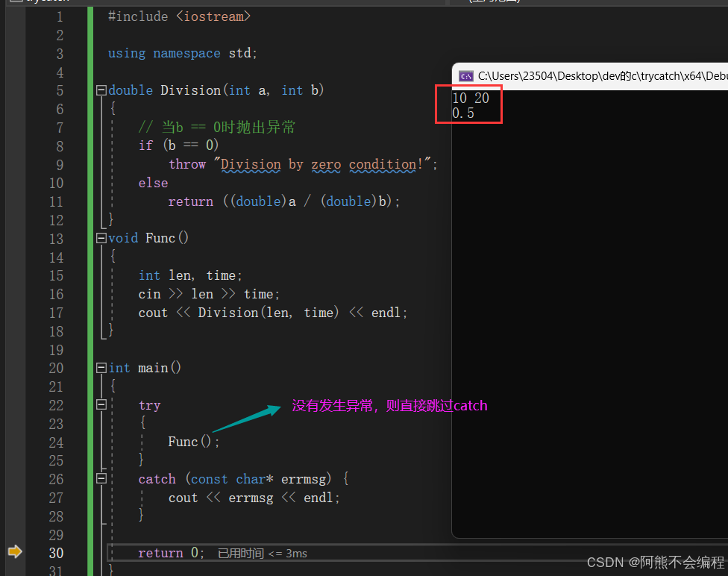Screen dimensions: 728x576
Task: Click 'cin >> len >> time;' line
Action: [x=209, y=294]
